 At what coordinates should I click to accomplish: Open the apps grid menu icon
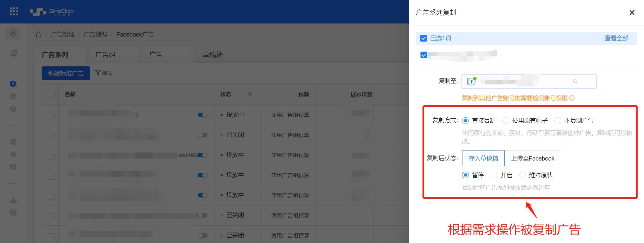click(x=14, y=11)
